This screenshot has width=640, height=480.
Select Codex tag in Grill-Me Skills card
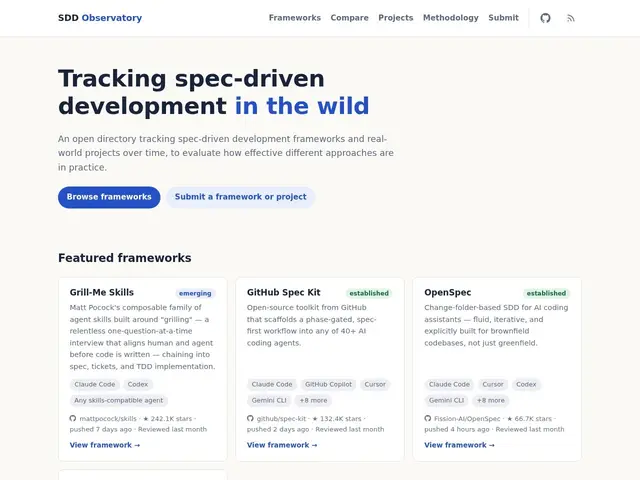click(138, 384)
